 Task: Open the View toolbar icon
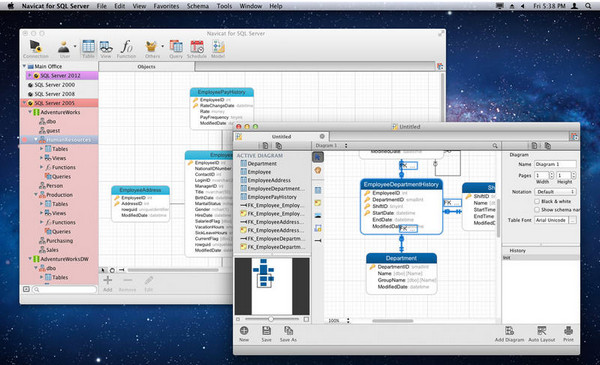click(x=106, y=49)
